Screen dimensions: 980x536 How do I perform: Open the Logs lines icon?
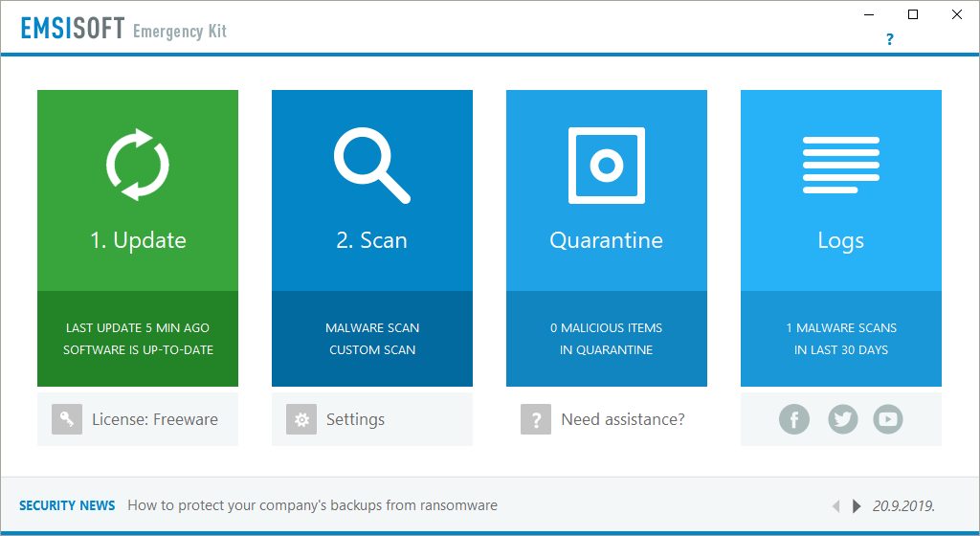pyautogui.click(x=840, y=165)
